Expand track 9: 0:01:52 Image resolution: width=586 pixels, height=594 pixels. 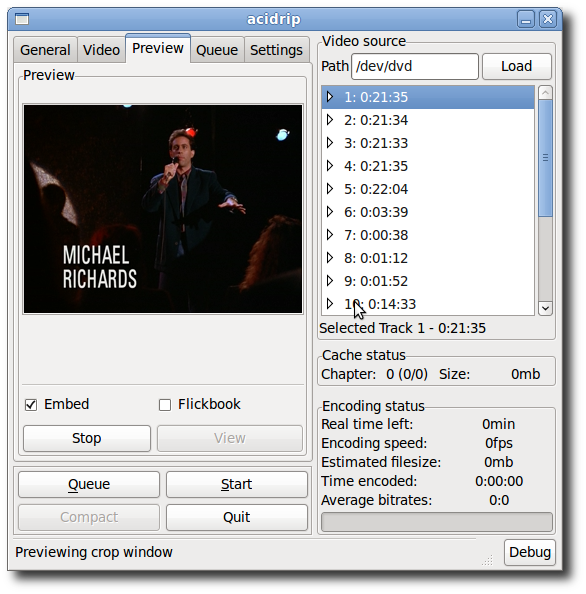pyautogui.click(x=330, y=281)
